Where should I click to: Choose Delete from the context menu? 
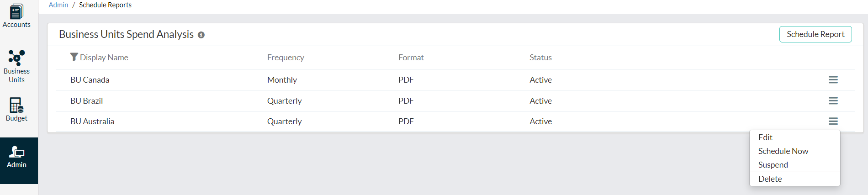(x=770, y=179)
